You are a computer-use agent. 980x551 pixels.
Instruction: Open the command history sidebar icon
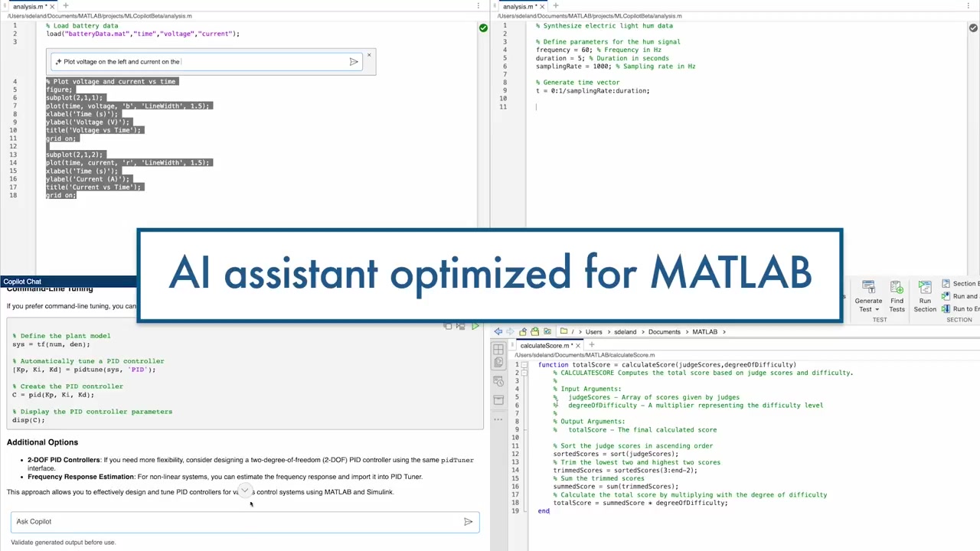coord(498,380)
